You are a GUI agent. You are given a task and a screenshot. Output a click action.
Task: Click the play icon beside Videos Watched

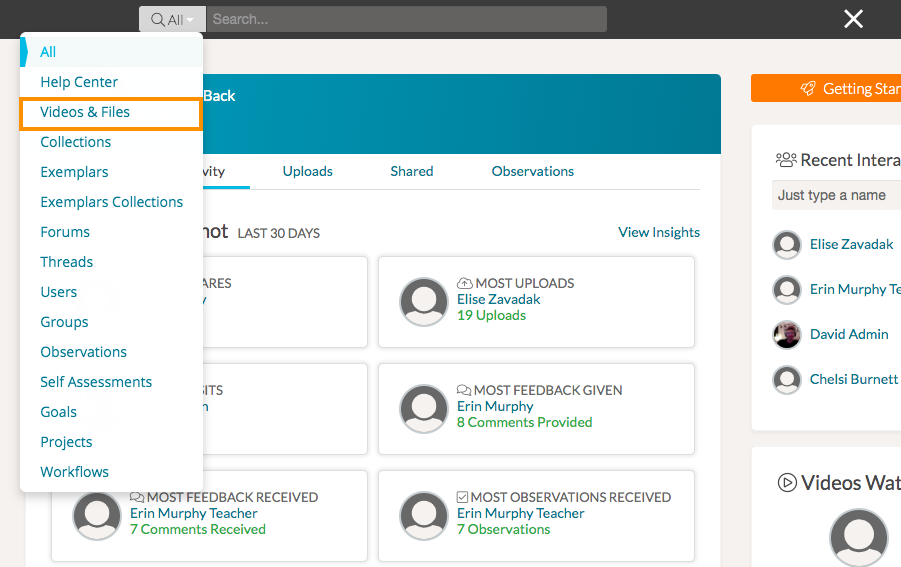tap(787, 483)
